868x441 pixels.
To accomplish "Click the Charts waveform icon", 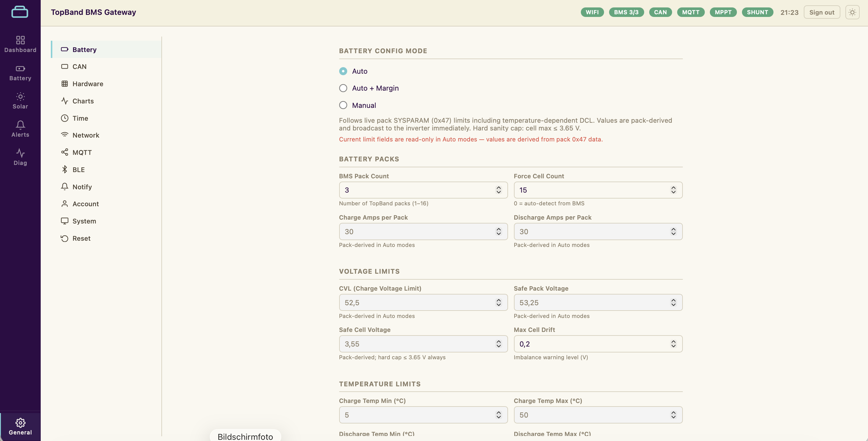I will pos(65,101).
